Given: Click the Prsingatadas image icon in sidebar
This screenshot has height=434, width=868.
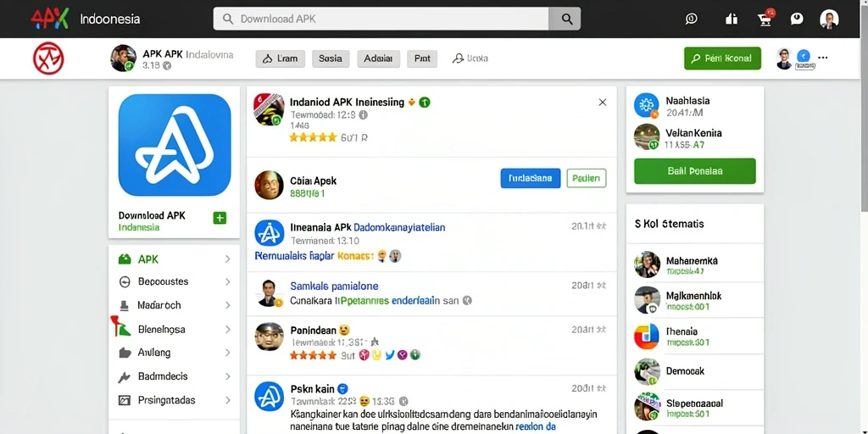Looking at the screenshot, I should click(125, 400).
